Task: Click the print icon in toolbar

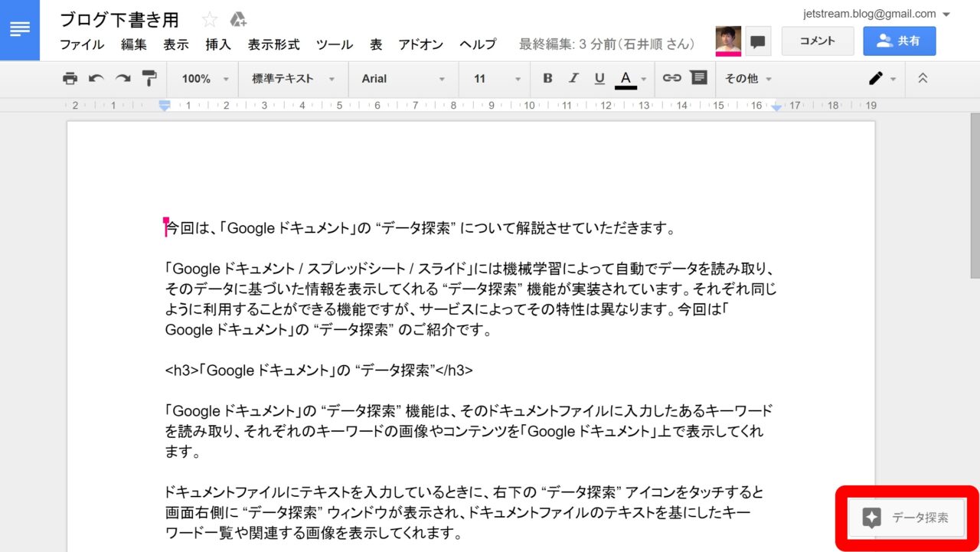Action: point(70,79)
